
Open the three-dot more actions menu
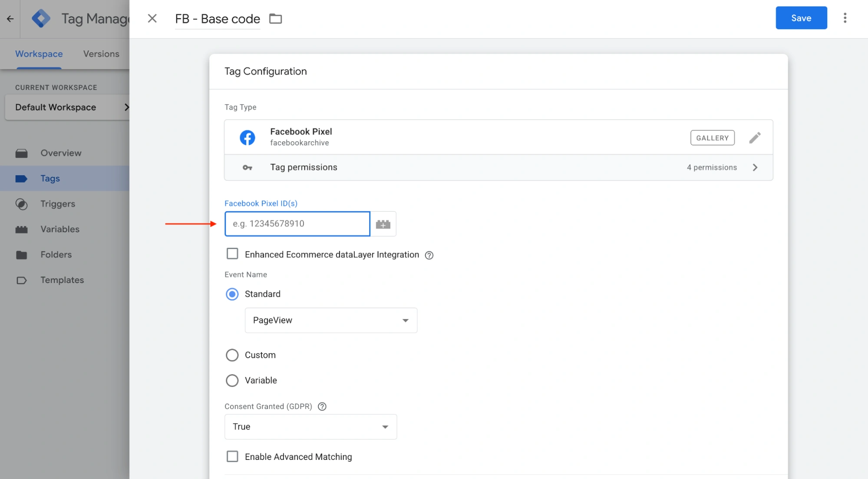coord(845,18)
